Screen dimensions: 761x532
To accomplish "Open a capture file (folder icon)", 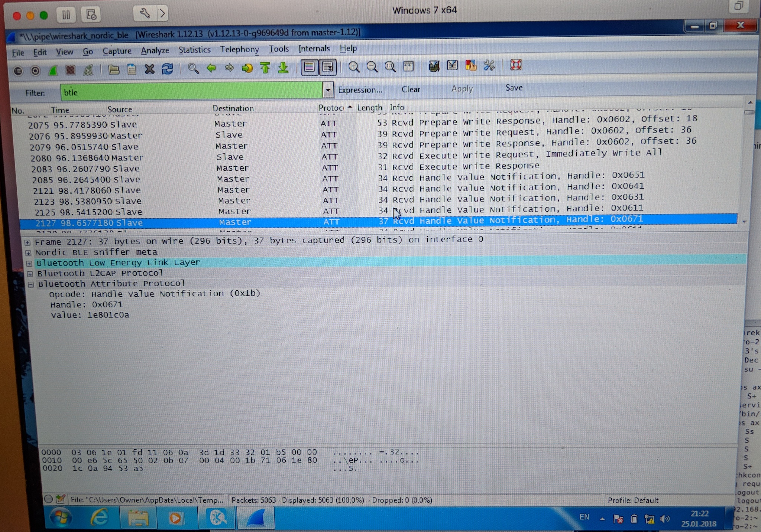I will 114,69.
